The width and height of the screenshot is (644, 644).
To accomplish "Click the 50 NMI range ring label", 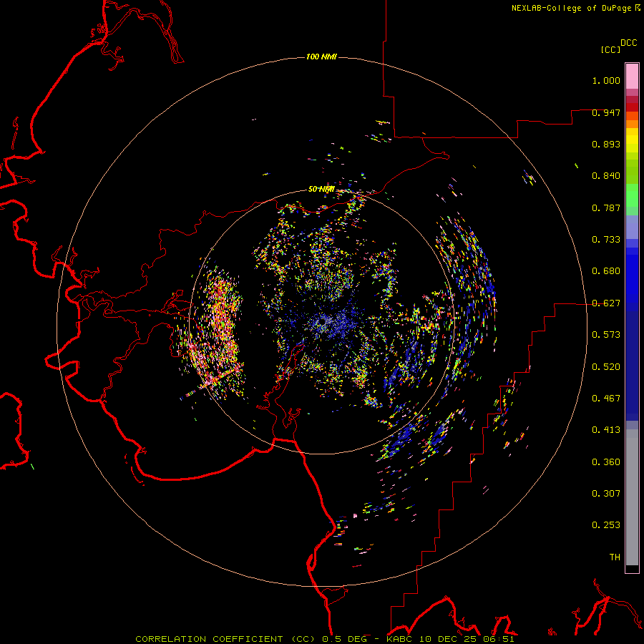I will (321, 189).
